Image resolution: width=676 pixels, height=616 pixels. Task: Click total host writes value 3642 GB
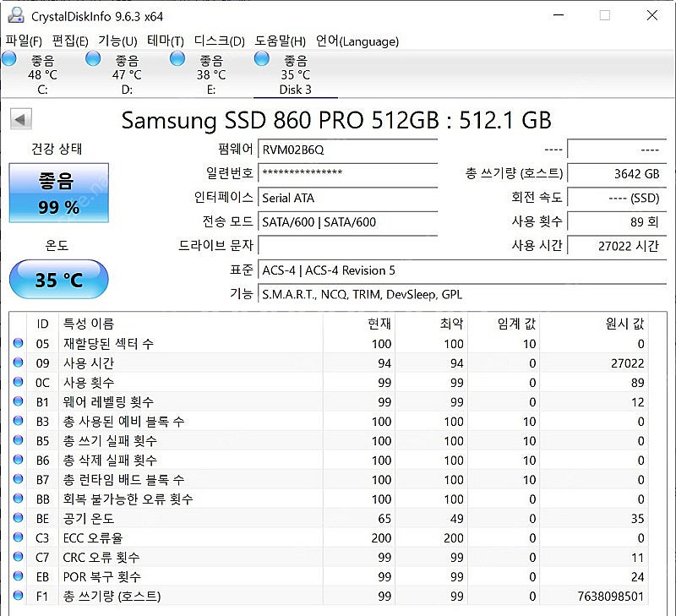pos(617,174)
